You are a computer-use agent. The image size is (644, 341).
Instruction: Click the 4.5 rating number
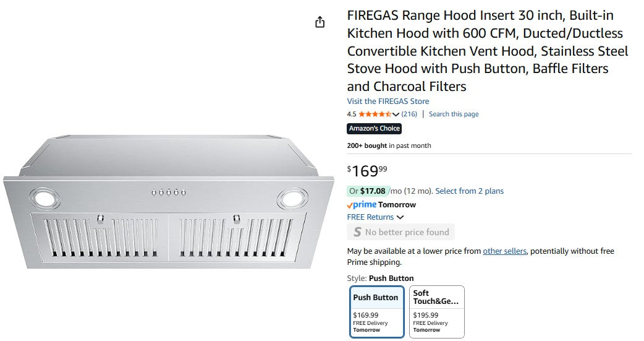pyautogui.click(x=352, y=114)
